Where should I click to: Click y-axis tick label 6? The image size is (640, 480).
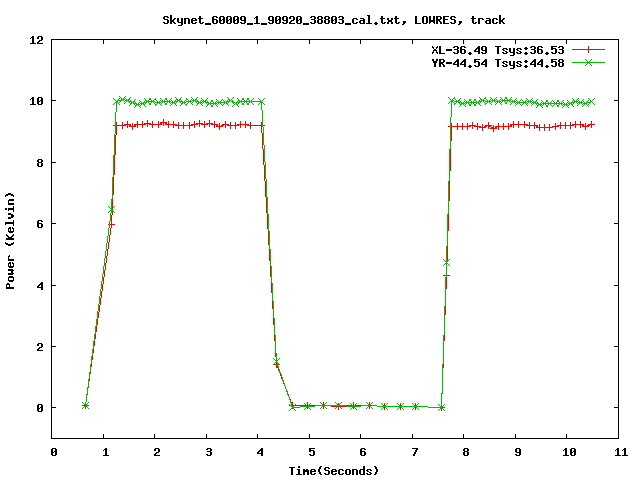(40, 224)
